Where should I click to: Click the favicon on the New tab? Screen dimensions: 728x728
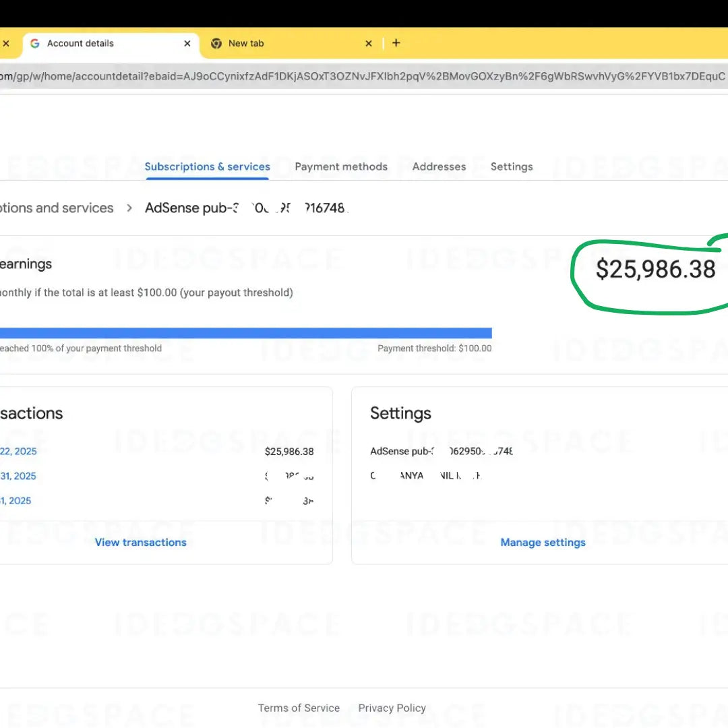coord(216,43)
